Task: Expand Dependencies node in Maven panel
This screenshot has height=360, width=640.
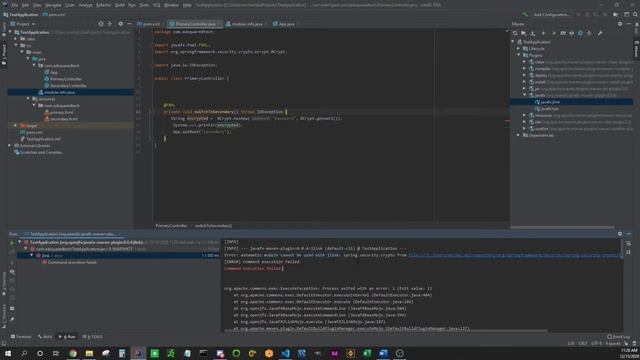Action: point(519,135)
